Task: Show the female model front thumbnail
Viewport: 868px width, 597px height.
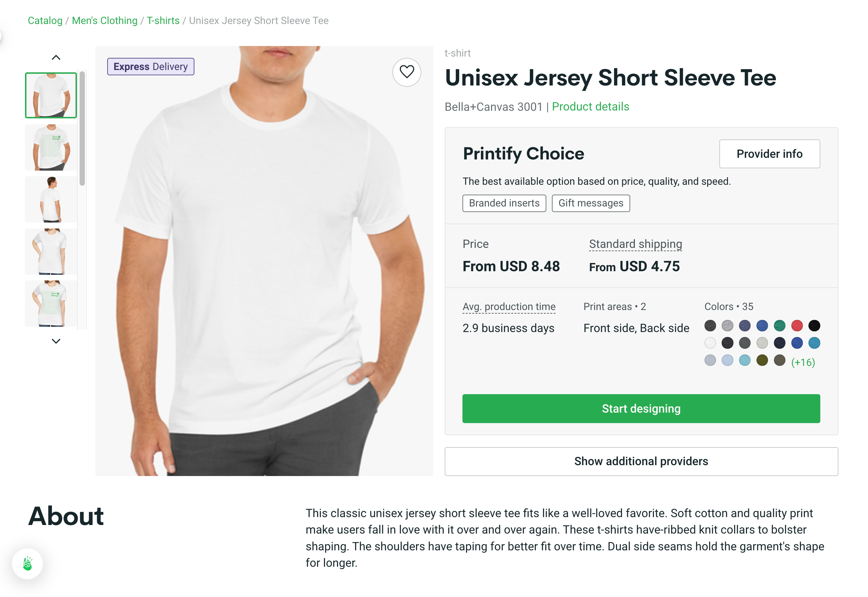Action: point(51,251)
